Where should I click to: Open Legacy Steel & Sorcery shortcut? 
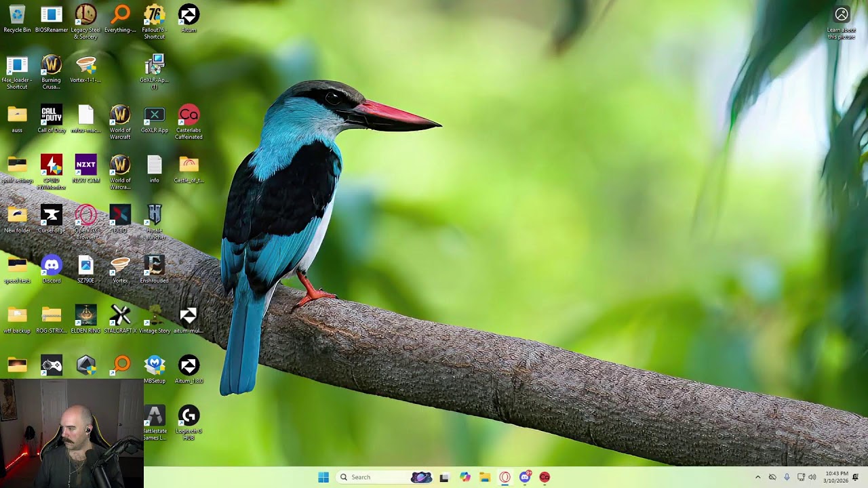pos(85,22)
